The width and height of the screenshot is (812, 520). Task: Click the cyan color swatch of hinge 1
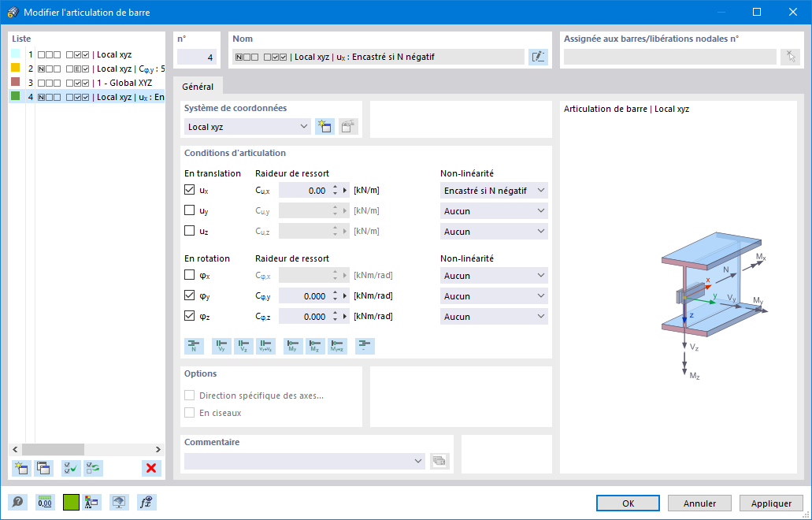[x=16, y=54]
